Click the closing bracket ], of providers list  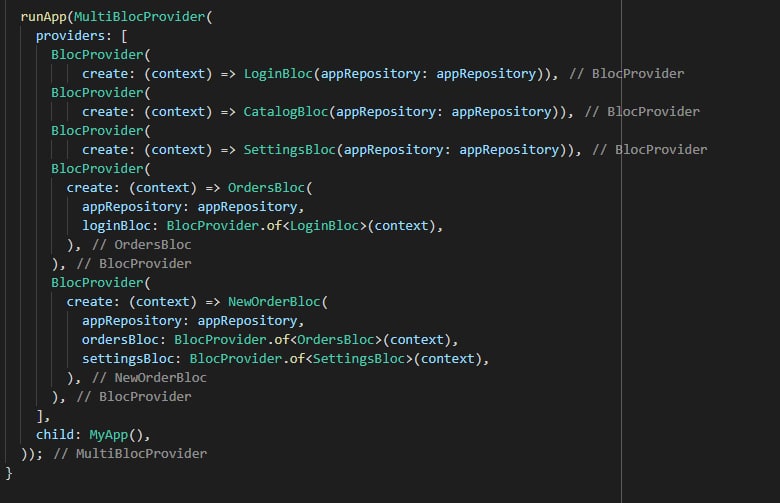click(x=43, y=416)
